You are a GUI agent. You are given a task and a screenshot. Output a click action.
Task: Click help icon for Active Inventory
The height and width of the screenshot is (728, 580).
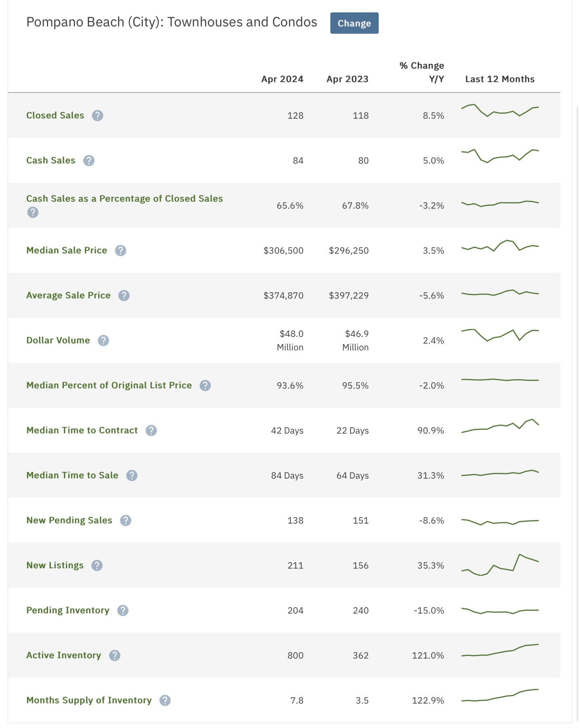115,655
